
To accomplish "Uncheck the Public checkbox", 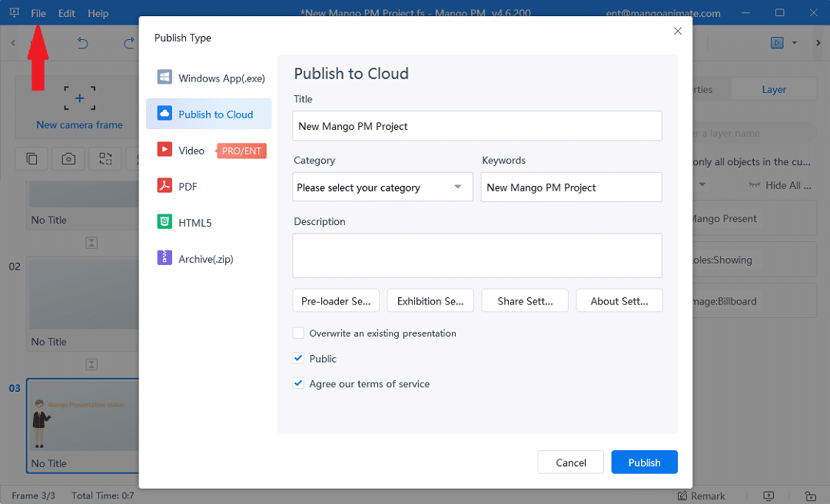I will coord(299,359).
